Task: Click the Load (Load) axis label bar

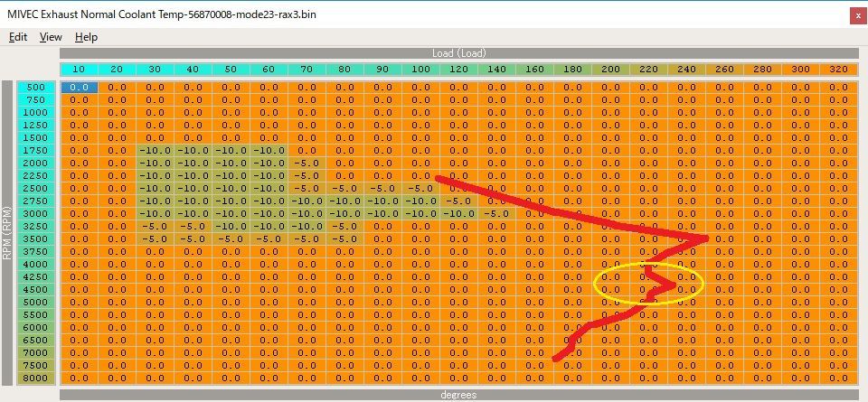Action: tap(458, 53)
